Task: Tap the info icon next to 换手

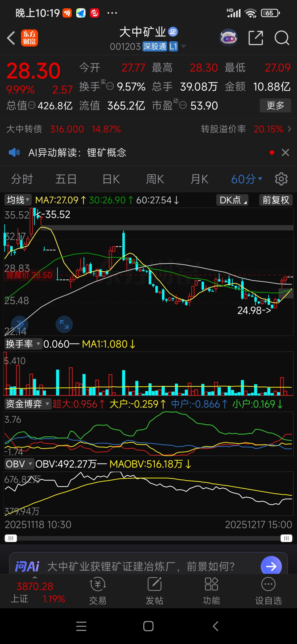Action: pyautogui.click(x=110, y=86)
